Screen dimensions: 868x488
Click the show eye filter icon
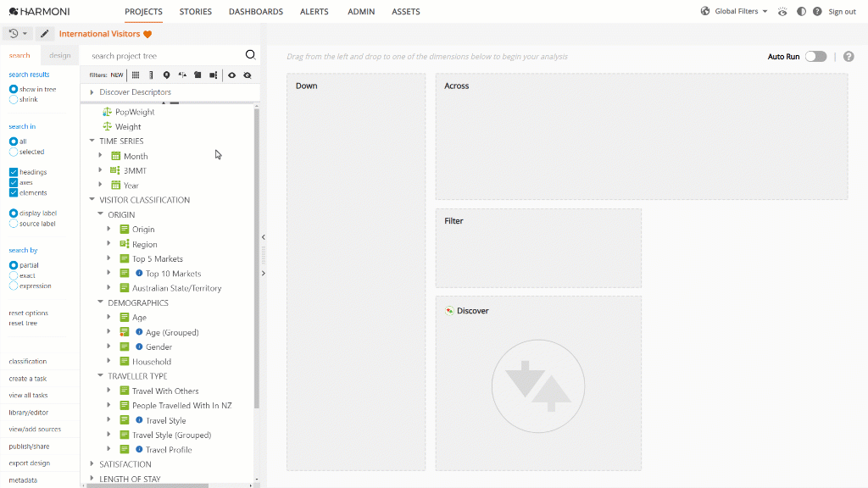point(232,75)
